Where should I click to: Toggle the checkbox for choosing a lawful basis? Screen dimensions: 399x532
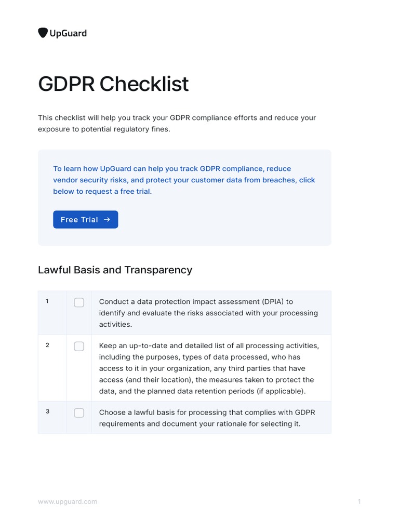point(79,413)
